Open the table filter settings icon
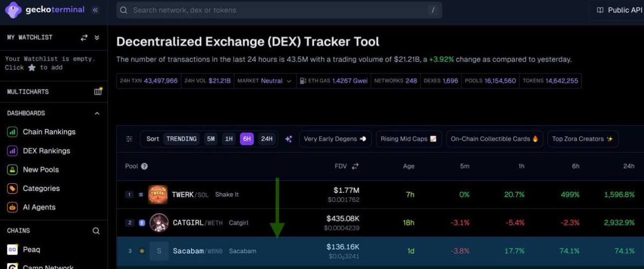Image resolution: width=644 pixels, height=269 pixels. [x=129, y=139]
